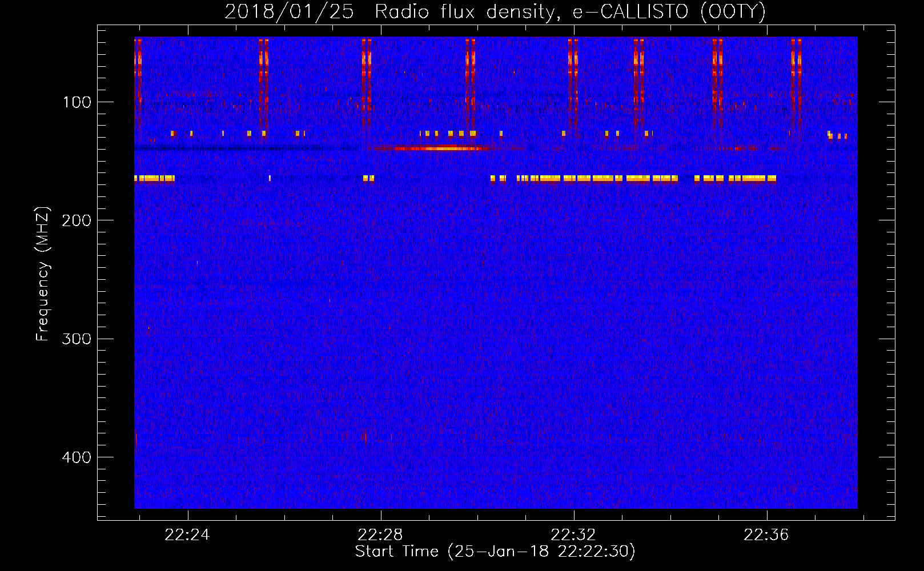Click the yellow band segment at spectrogram's left edge
The image size is (924, 571).
click(x=154, y=178)
